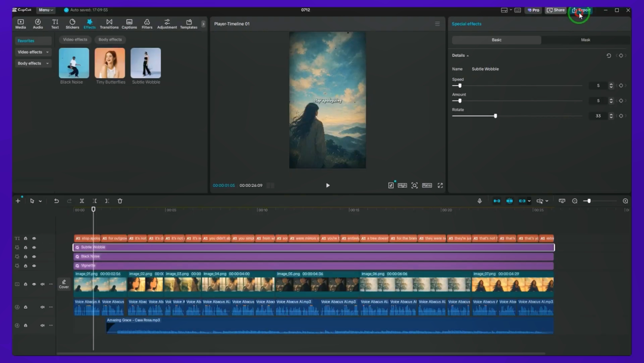Open the Media panel
The image size is (644, 363).
click(x=20, y=24)
